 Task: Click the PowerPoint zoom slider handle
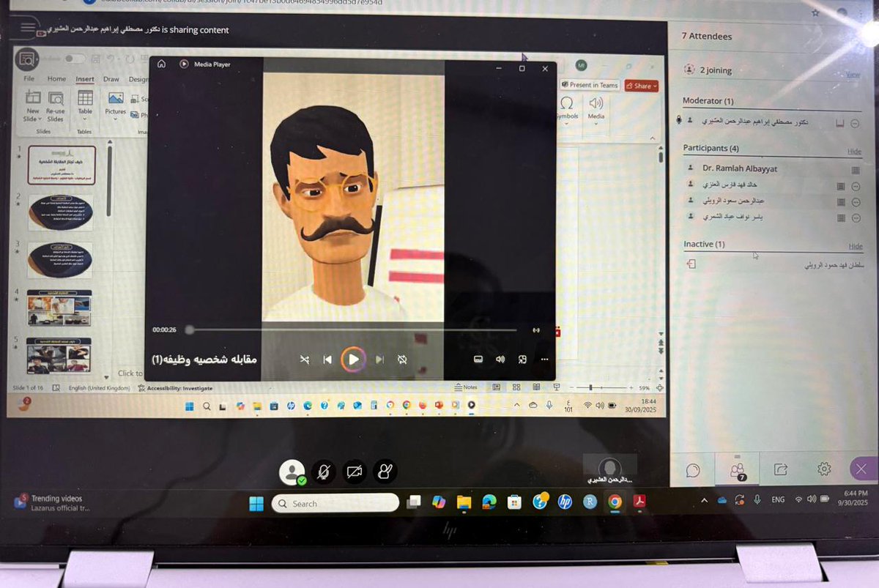click(x=591, y=387)
